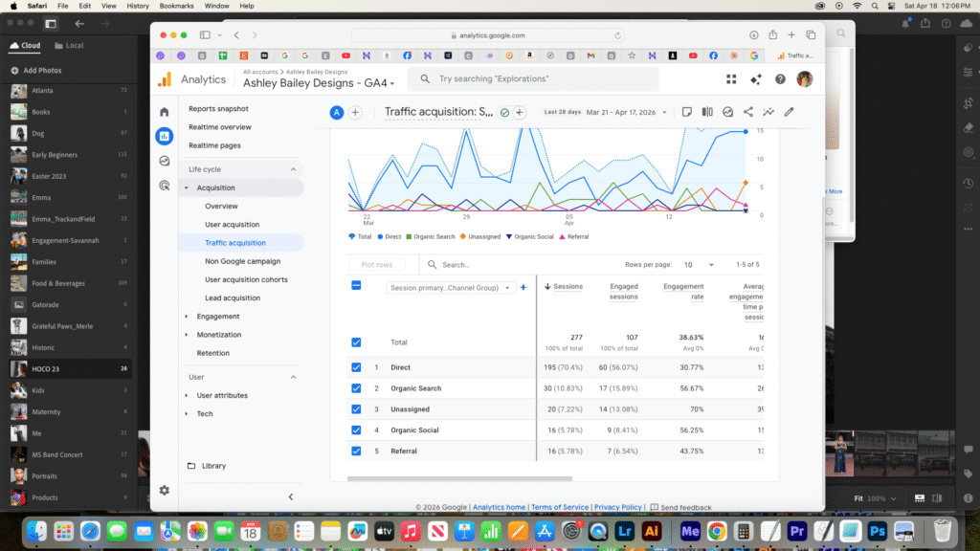Click Safari's share toolbar icon

pos(772,35)
